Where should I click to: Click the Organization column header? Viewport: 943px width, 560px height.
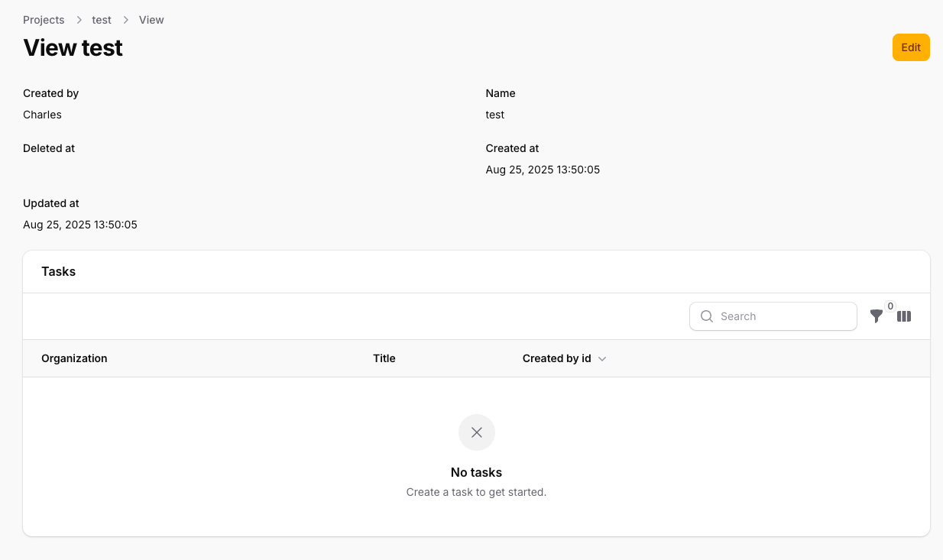point(74,358)
